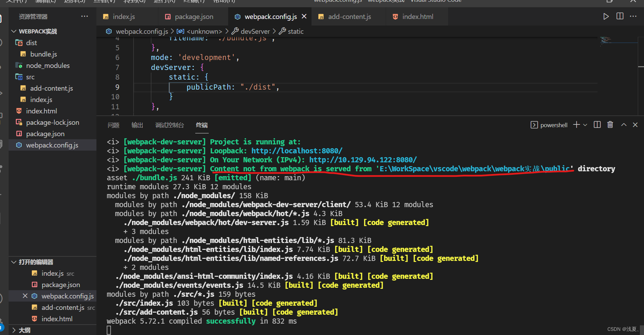Switch to the package.json editor tab
Screen dimensions: 644x335
(x=189, y=17)
